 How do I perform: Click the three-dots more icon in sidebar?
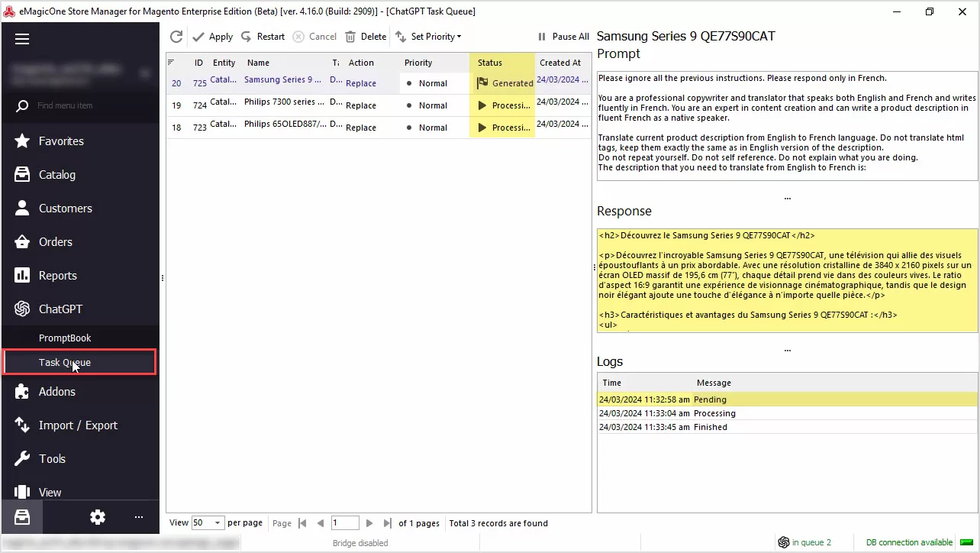(x=139, y=517)
